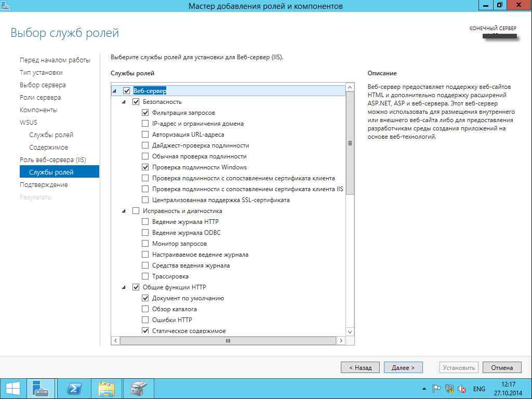
Task: Open Action Center flag icon
Action: (436, 389)
